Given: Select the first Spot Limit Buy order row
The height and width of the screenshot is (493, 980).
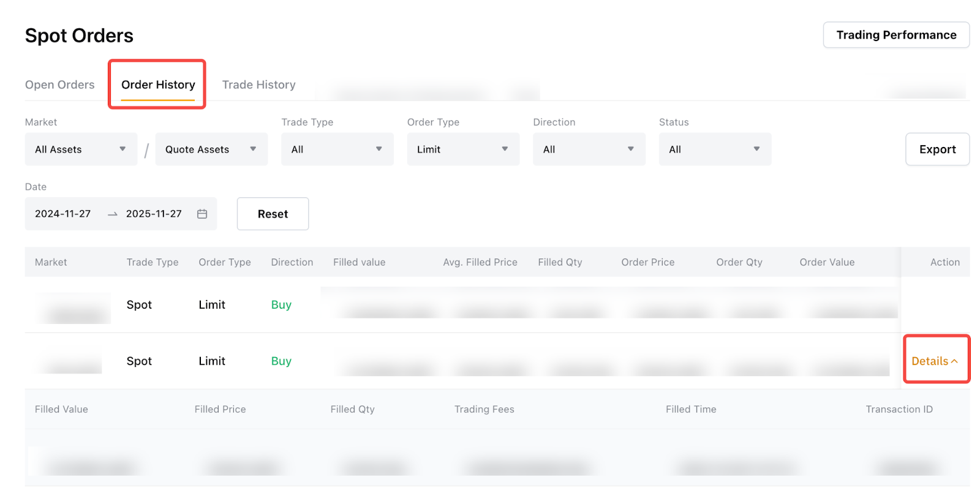Looking at the screenshot, I should point(212,304).
